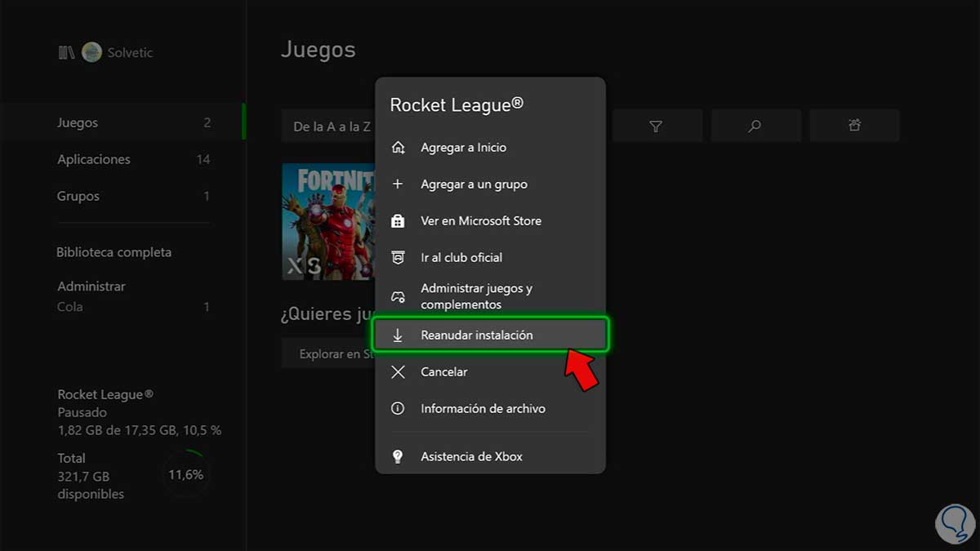The width and height of the screenshot is (980, 551).
Task: Click the Explorar en Store button
Action: pos(328,355)
